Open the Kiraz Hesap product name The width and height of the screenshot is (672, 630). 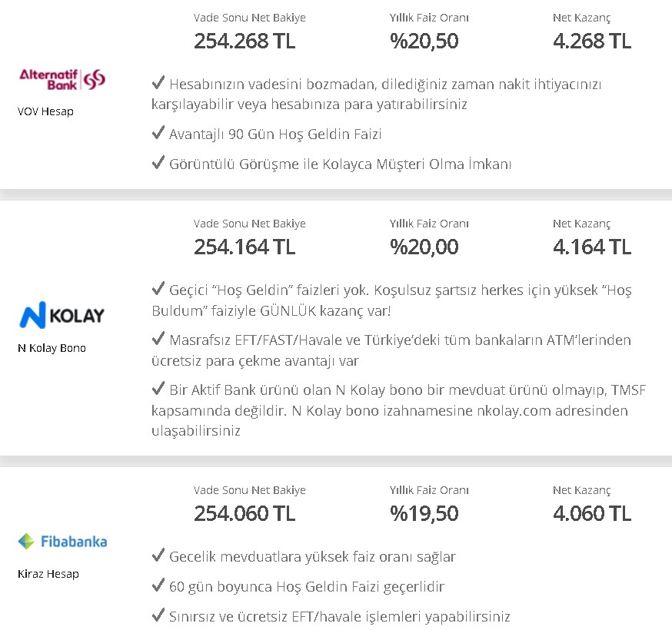pyautogui.click(x=48, y=574)
